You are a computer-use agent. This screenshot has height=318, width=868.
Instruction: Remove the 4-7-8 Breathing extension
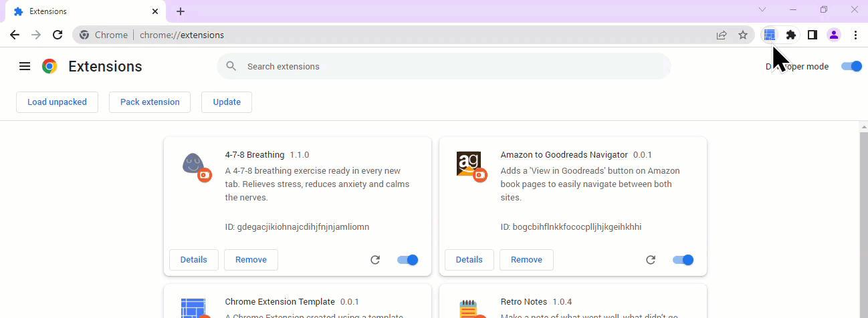251,260
